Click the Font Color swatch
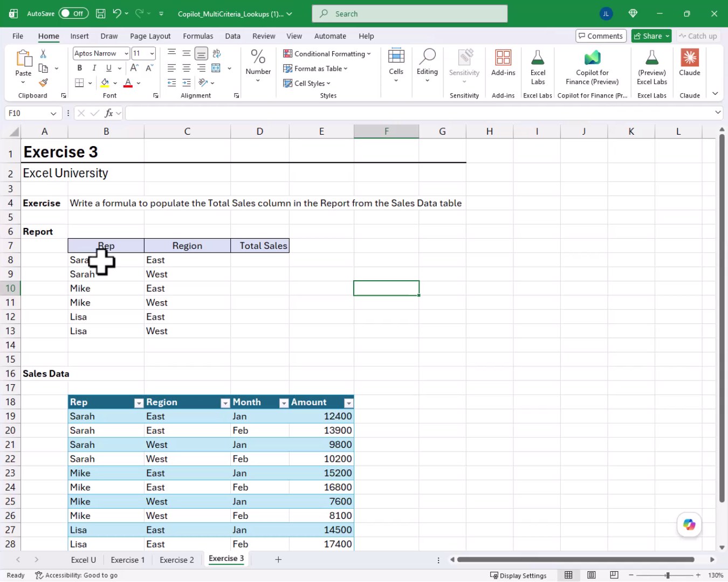Viewport: 728px width, 582px height. [128, 83]
